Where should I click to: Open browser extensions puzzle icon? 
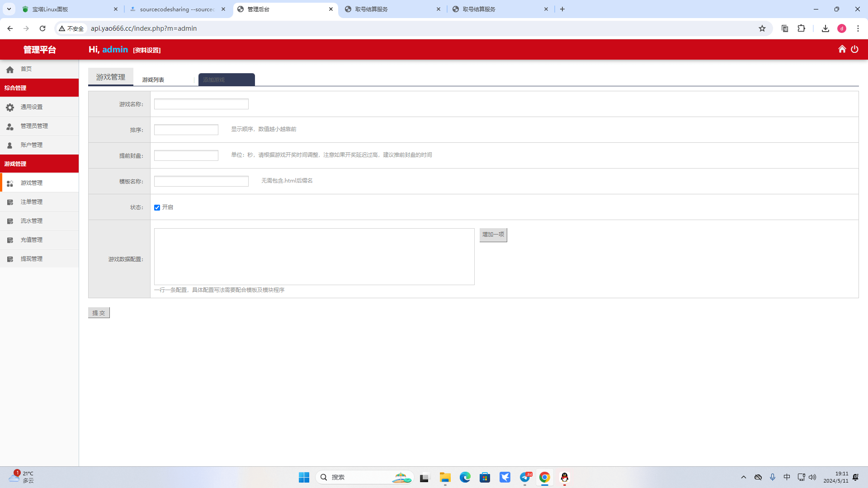pyautogui.click(x=801, y=28)
